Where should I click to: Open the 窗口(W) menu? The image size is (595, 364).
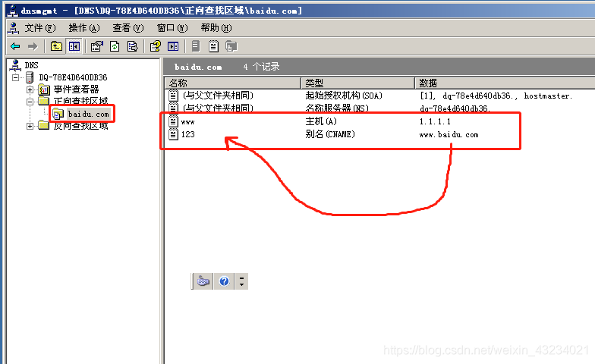click(172, 28)
